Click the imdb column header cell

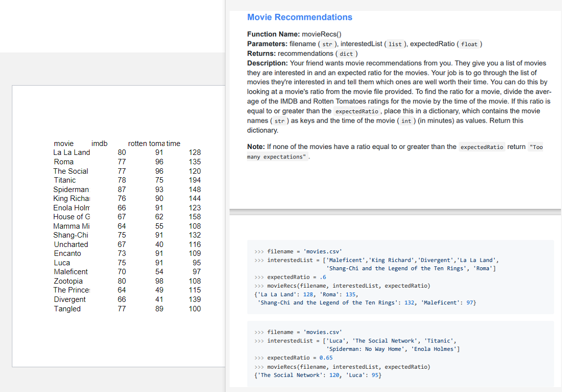pyautogui.click(x=99, y=143)
